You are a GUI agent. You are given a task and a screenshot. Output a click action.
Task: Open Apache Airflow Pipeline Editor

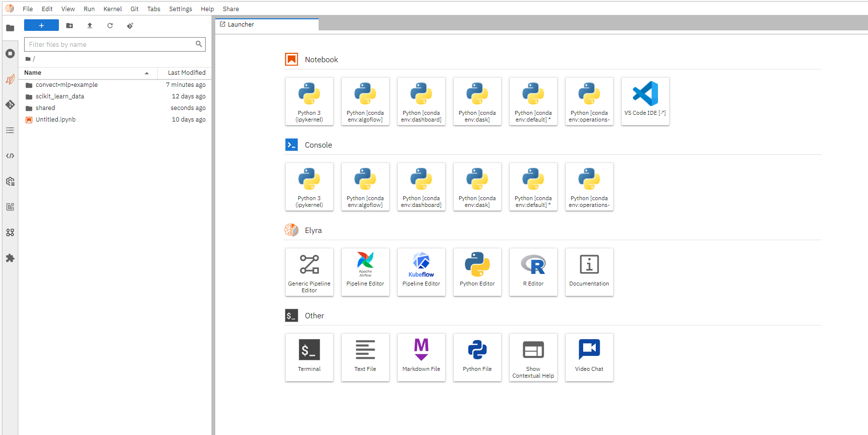click(365, 272)
